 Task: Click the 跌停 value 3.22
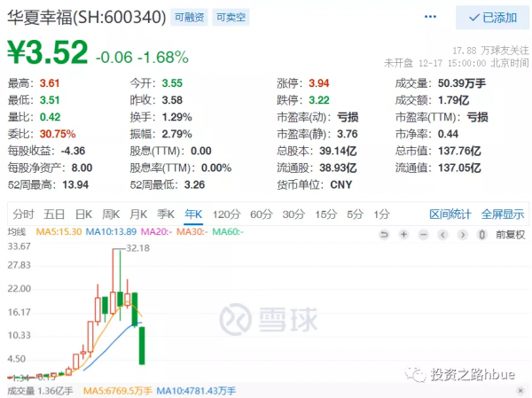[x=319, y=100]
